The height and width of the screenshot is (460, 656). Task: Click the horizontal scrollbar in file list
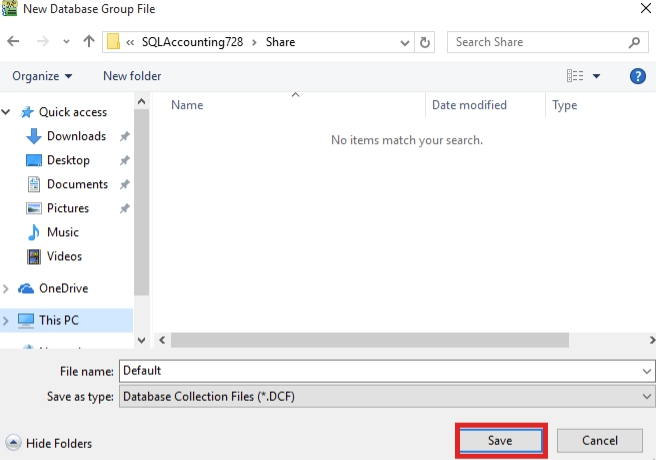[400, 340]
